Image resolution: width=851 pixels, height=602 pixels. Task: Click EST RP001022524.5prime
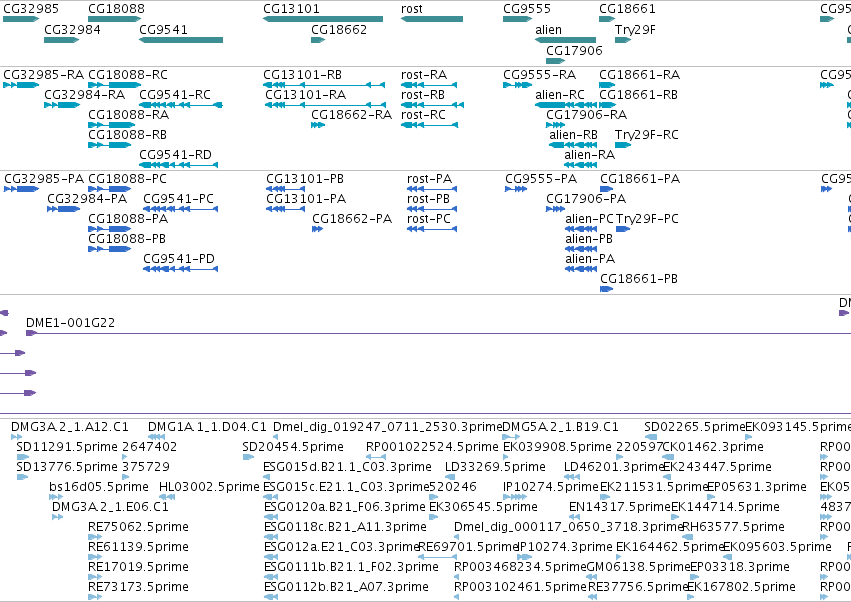point(432,447)
